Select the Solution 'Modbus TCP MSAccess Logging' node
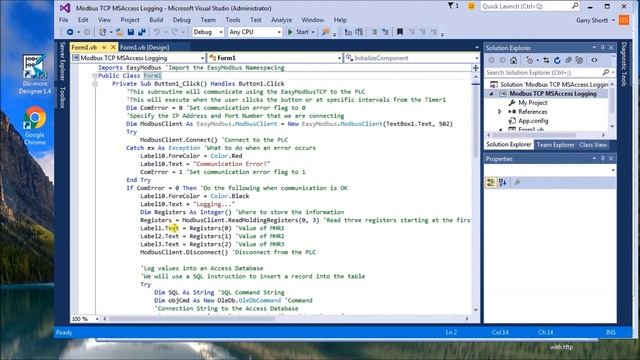The width and height of the screenshot is (640, 360). point(550,84)
